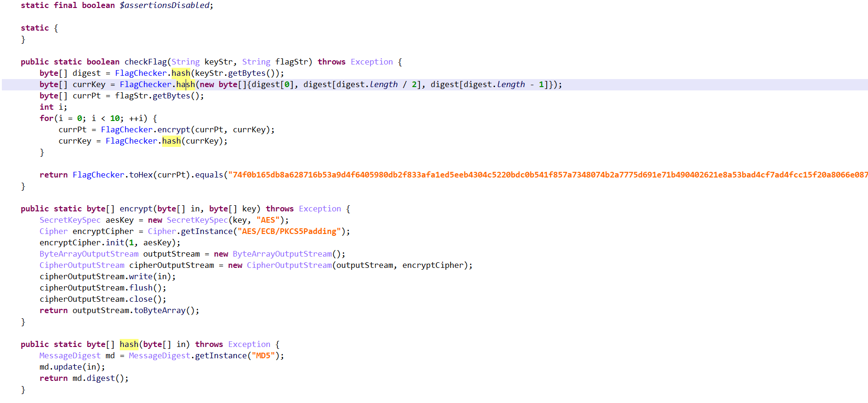Click the toHex call in the return statement
Screen dimensions: 868x403
[140, 175]
